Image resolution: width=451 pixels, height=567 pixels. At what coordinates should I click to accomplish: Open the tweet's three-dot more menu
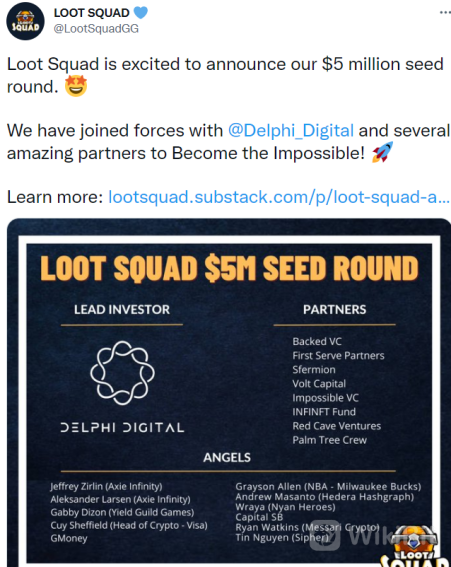point(445,12)
